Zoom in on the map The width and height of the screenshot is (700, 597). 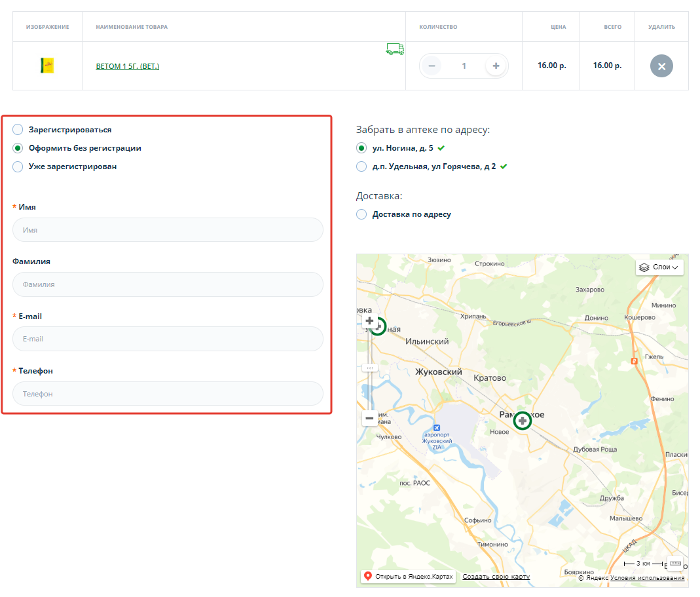pos(370,321)
